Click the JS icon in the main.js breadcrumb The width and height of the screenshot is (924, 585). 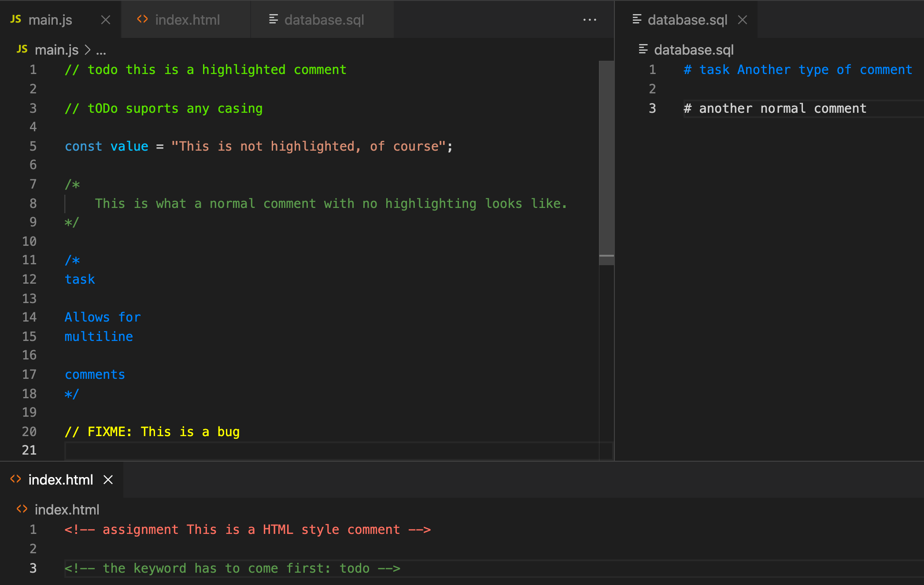coord(22,49)
